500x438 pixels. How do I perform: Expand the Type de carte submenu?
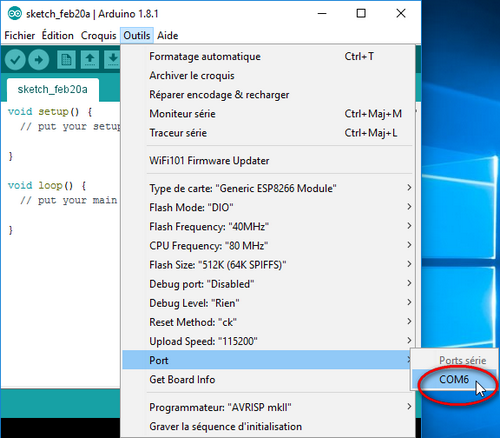[x=268, y=188]
